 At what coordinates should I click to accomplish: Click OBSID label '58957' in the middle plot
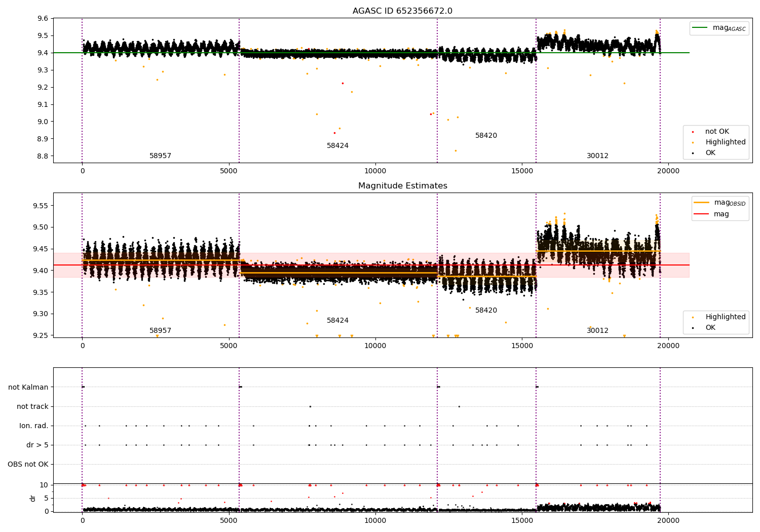coord(160,331)
